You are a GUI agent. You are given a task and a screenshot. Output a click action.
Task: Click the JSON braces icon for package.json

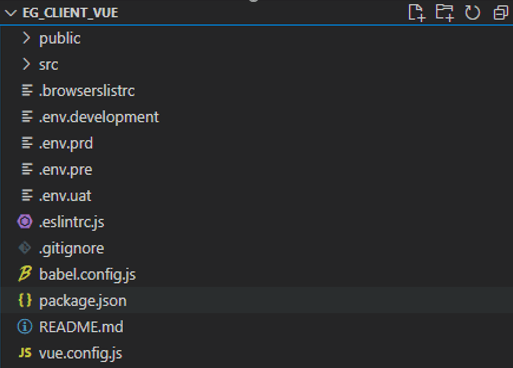coord(25,300)
